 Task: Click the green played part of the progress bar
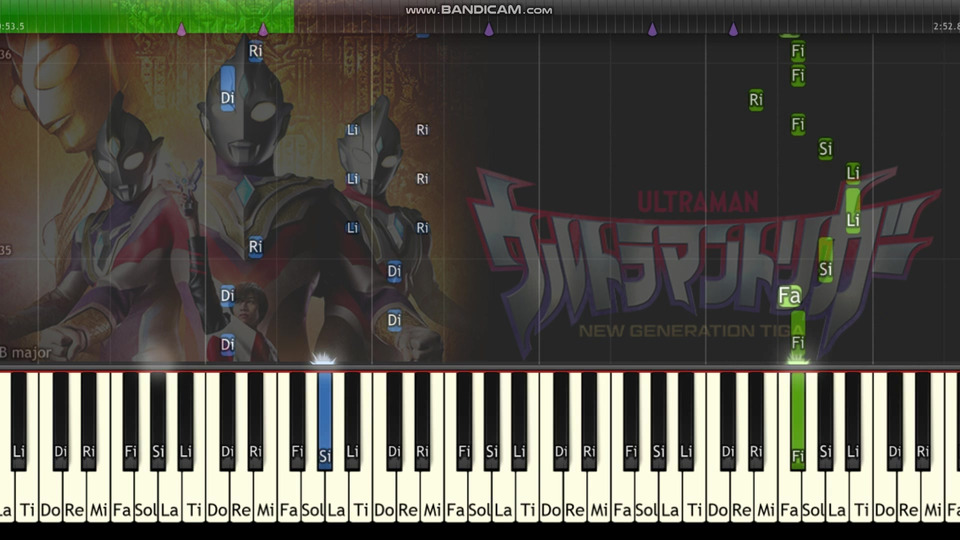[x=147, y=17]
